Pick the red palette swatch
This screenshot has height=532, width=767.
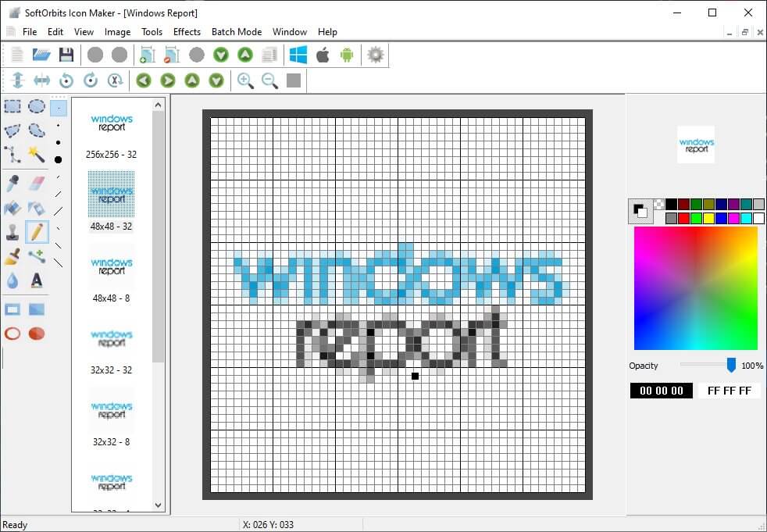tap(684, 218)
